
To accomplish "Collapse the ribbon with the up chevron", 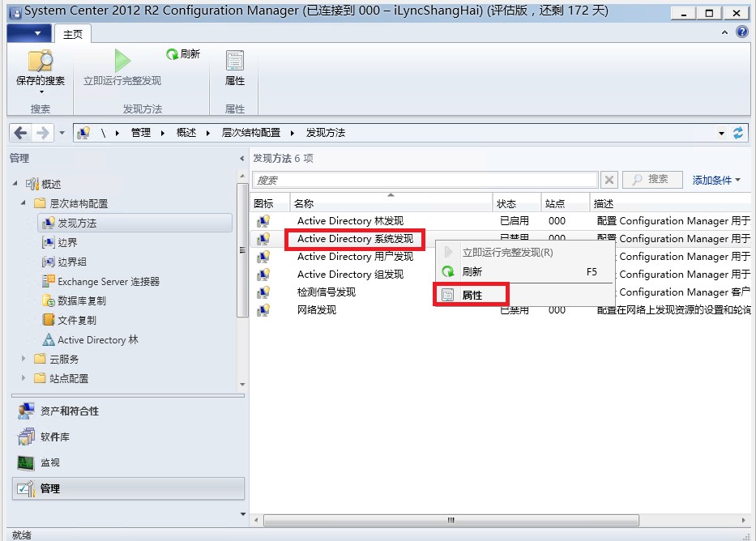I will click(x=724, y=32).
